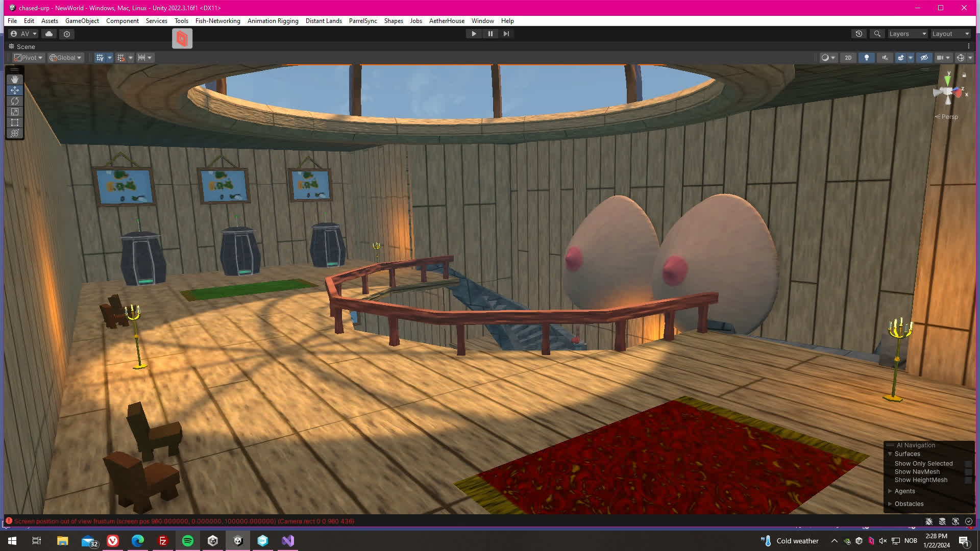The height and width of the screenshot is (551, 980).
Task: Toggle scene lighting lightbulb icon
Action: [x=866, y=58]
